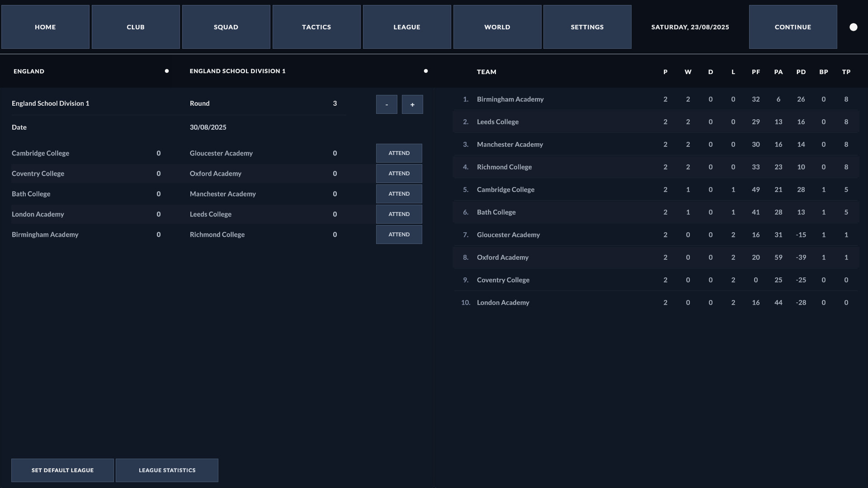Image resolution: width=868 pixels, height=488 pixels.
Task: Increase the round with the plus button
Action: [412, 104]
